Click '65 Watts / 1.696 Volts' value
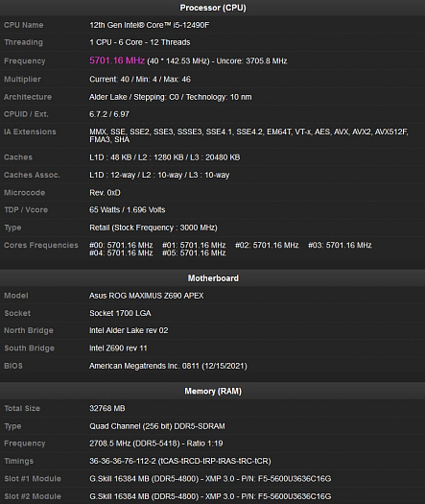Viewport: 425px width, 504px height. (128, 210)
